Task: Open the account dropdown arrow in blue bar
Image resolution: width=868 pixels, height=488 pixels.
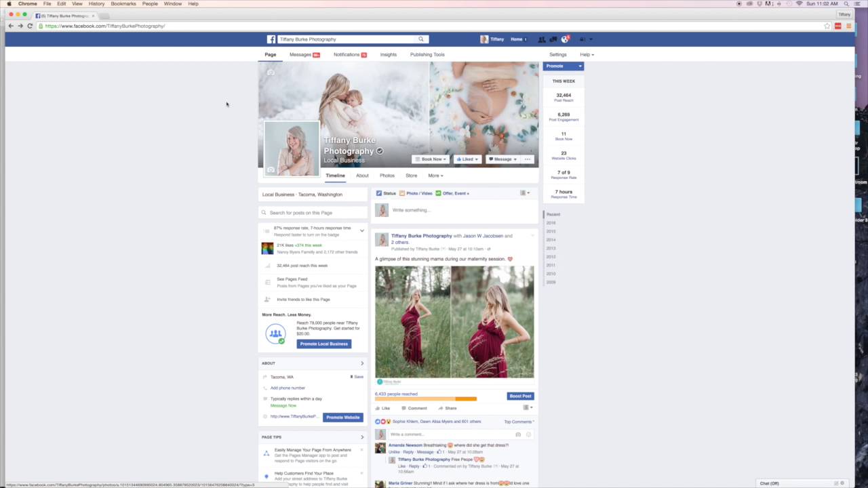Action: pos(591,39)
